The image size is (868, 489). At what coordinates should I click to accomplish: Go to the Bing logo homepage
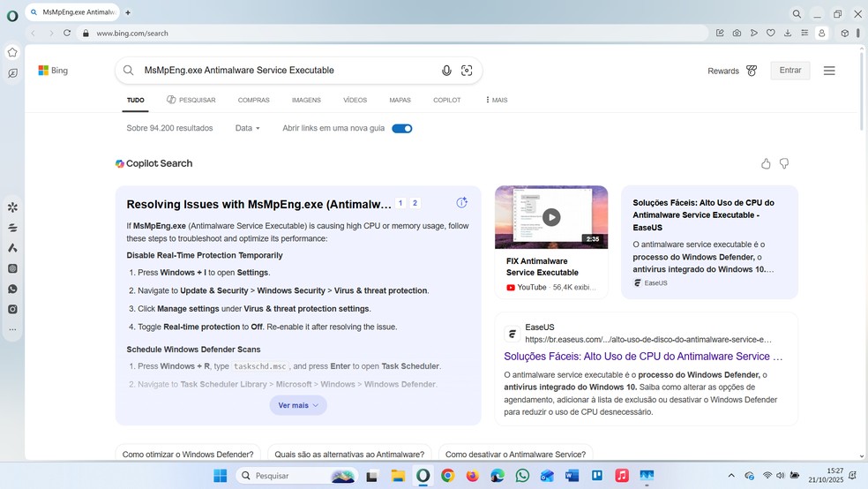click(53, 71)
